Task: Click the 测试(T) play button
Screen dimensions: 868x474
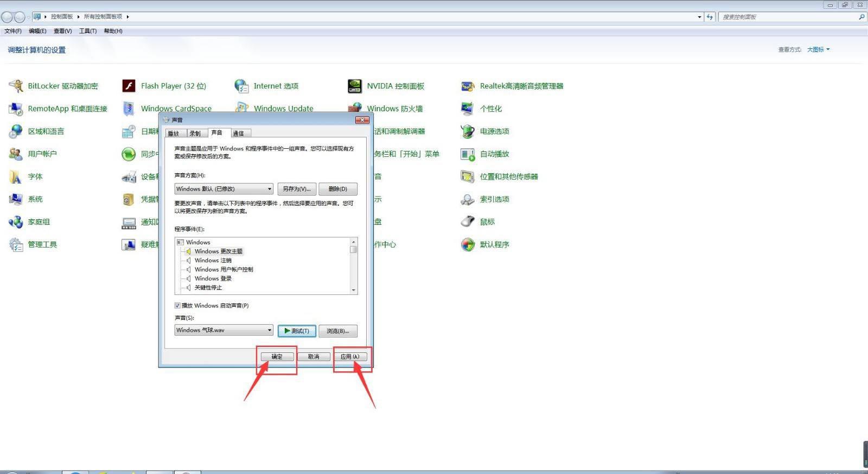Action: [x=297, y=331]
